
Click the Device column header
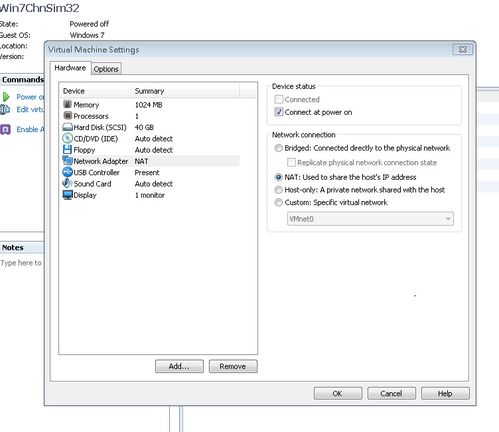96,91
